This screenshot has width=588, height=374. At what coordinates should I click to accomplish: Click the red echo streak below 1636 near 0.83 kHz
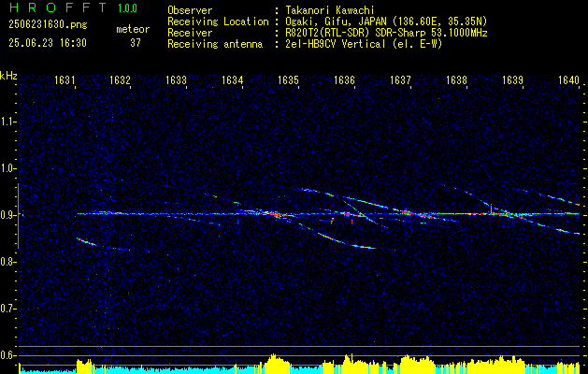(364, 247)
